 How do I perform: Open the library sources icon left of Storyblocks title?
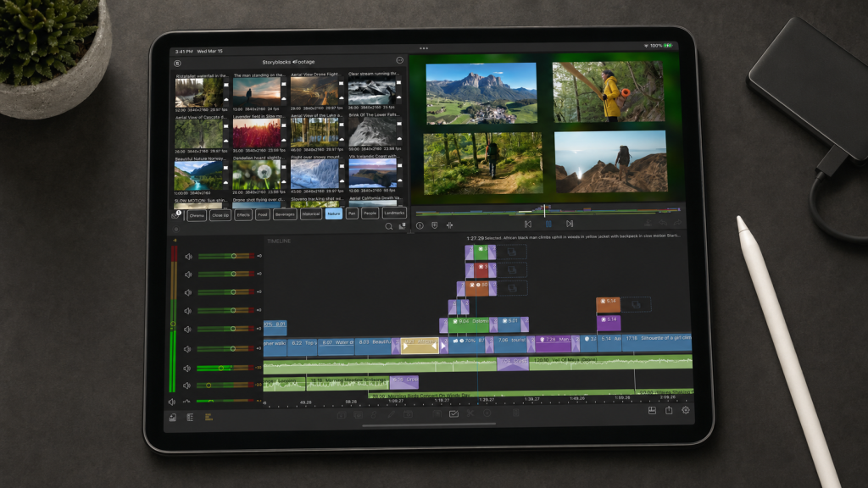(x=177, y=64)
